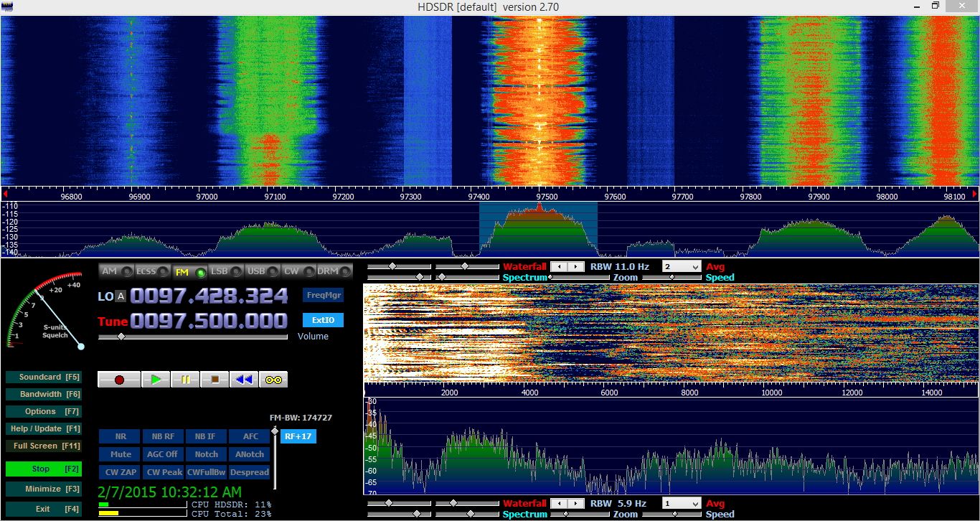Select ECSS demodulation mode
The height and width of the screenshot is (521, 980).
tap(153, 271)
